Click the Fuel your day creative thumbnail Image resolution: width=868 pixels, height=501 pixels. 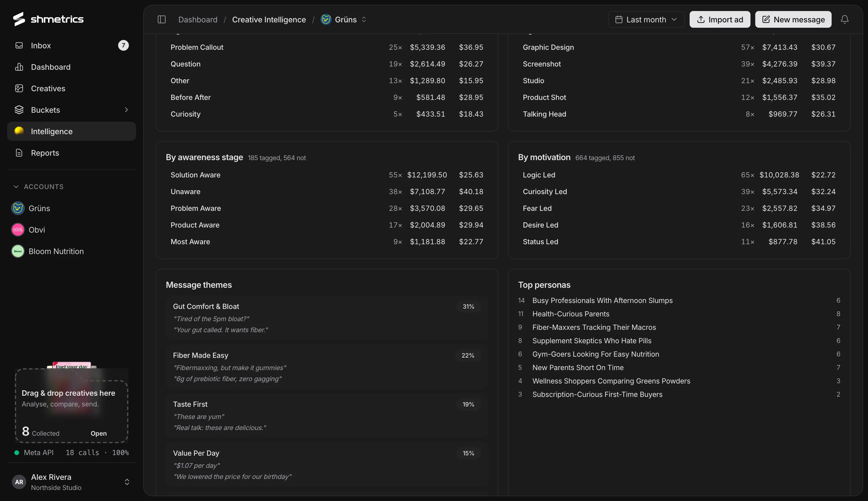click(72, 365)
